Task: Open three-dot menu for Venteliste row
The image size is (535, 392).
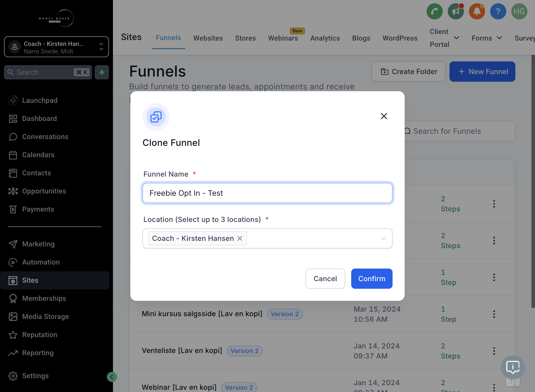Action: pos(494,351)
